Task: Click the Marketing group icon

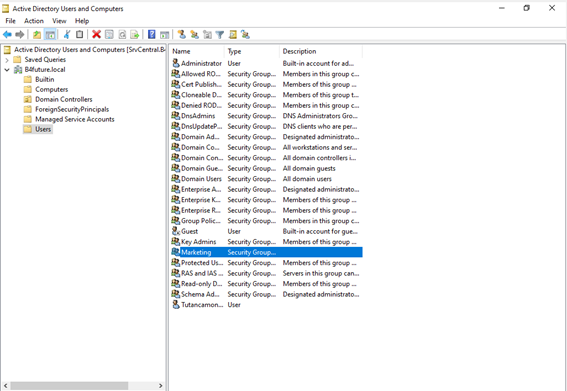Action: coord(176,252)
